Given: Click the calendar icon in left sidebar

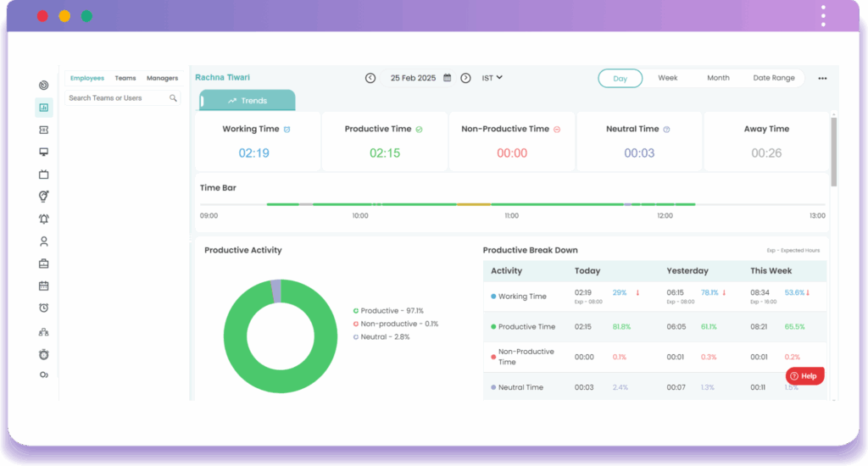Looking at the screenshot, I should point(43,286).
